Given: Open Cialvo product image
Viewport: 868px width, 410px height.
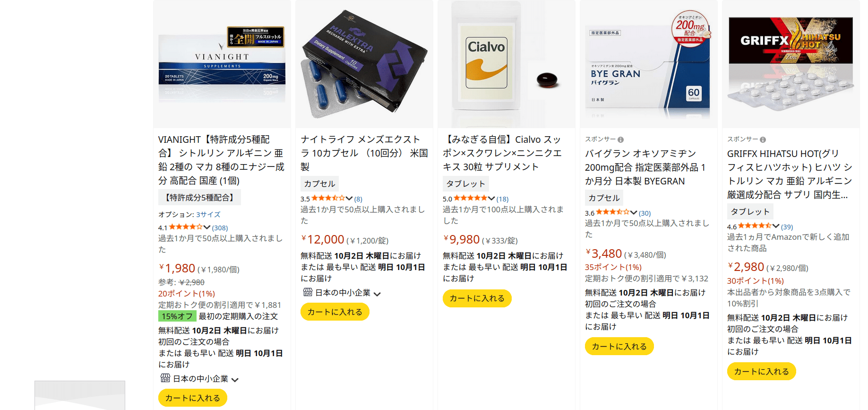Looking at the screenshot, I should [507, 64].
